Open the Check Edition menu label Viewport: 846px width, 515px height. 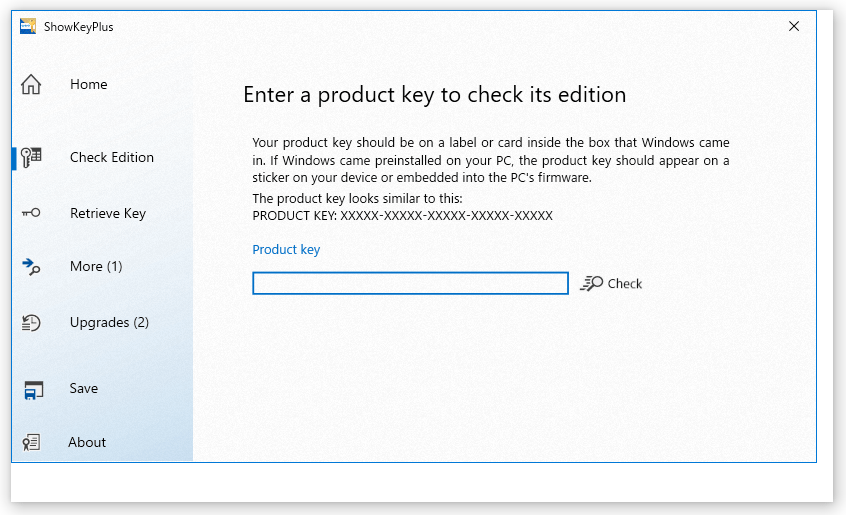[112, 157]
